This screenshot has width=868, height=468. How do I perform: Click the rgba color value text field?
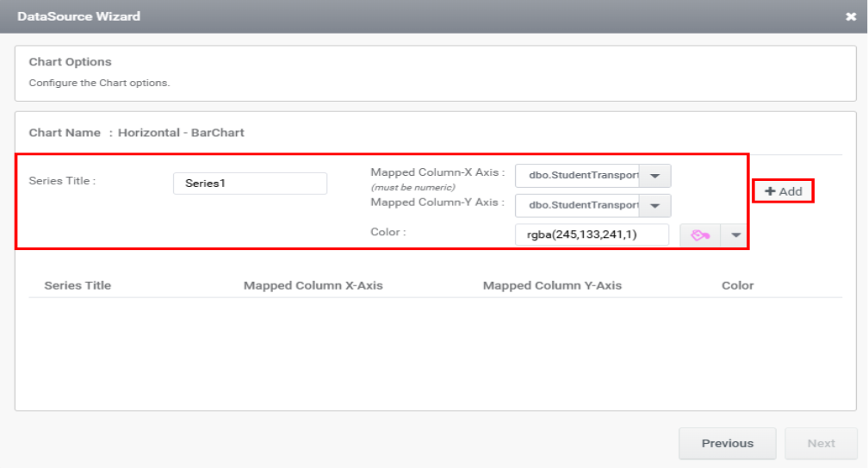(x=592, y=234)
